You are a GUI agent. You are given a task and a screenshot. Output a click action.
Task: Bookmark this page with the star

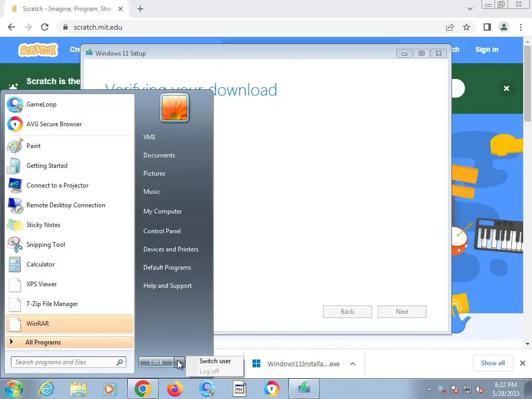pos(467,27)
